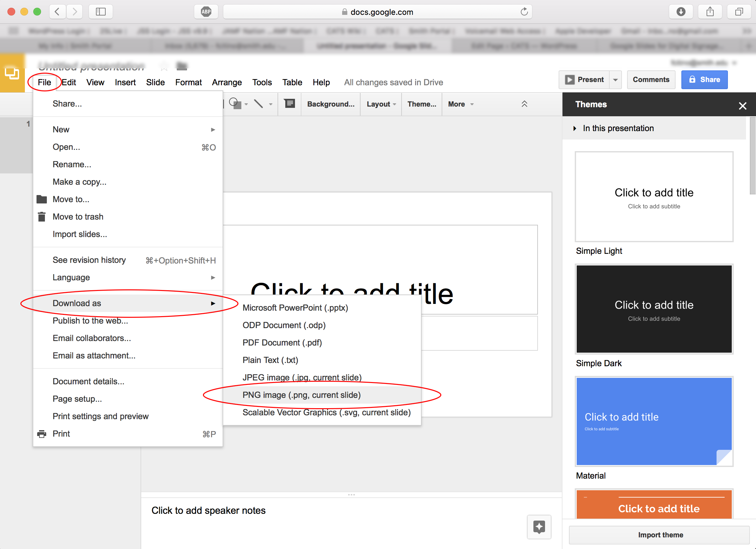
Task: Open the shape tool dropdown arrow
Action: tap(246, 104)
